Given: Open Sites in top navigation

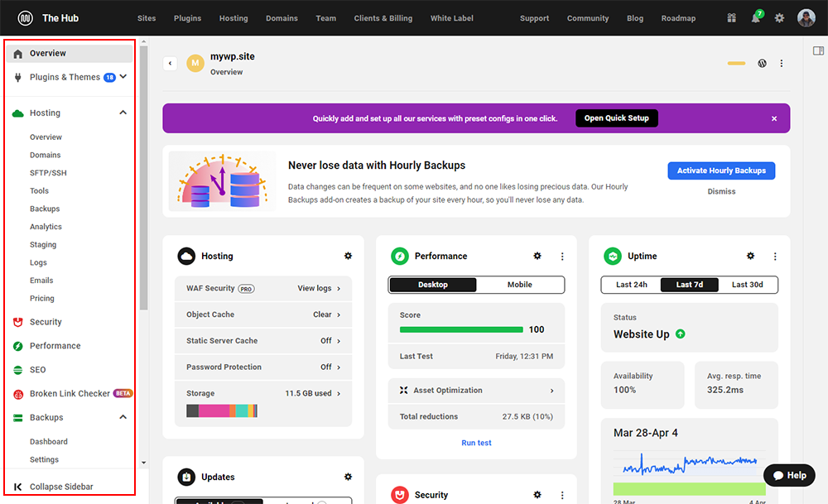Looking at the screenshot, I should tap(147, 18).
